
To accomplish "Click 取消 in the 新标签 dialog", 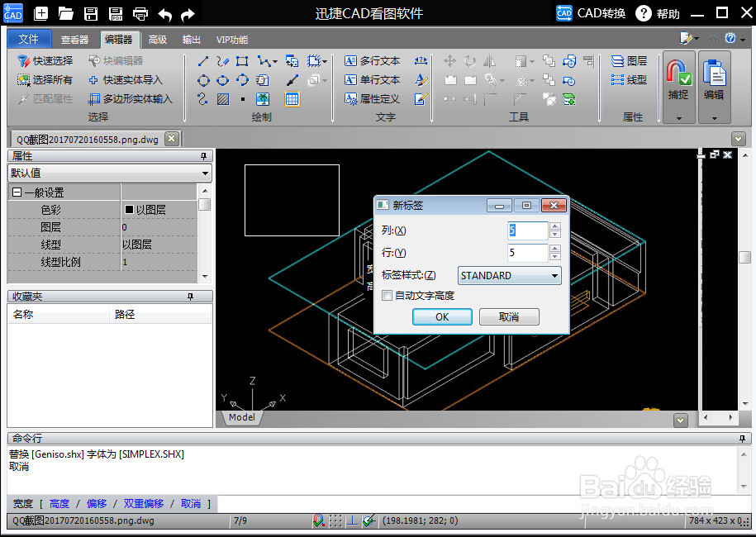I will coord(509,316).
